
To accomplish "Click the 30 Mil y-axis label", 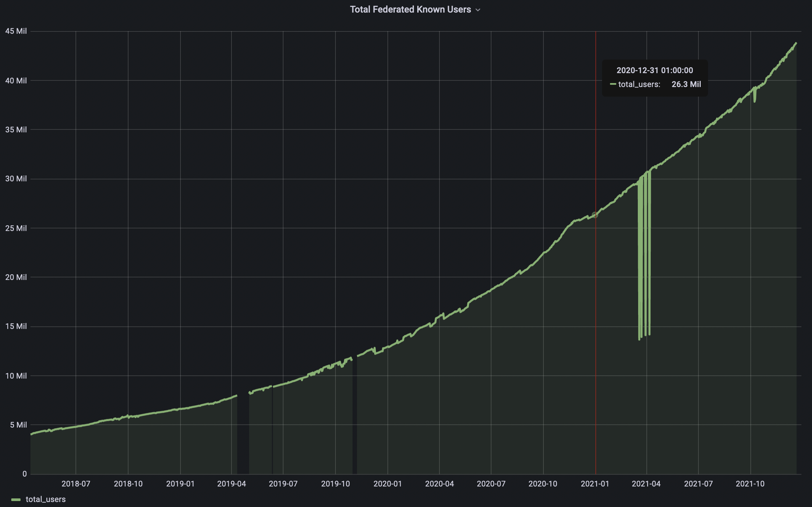I will (16, 179).
